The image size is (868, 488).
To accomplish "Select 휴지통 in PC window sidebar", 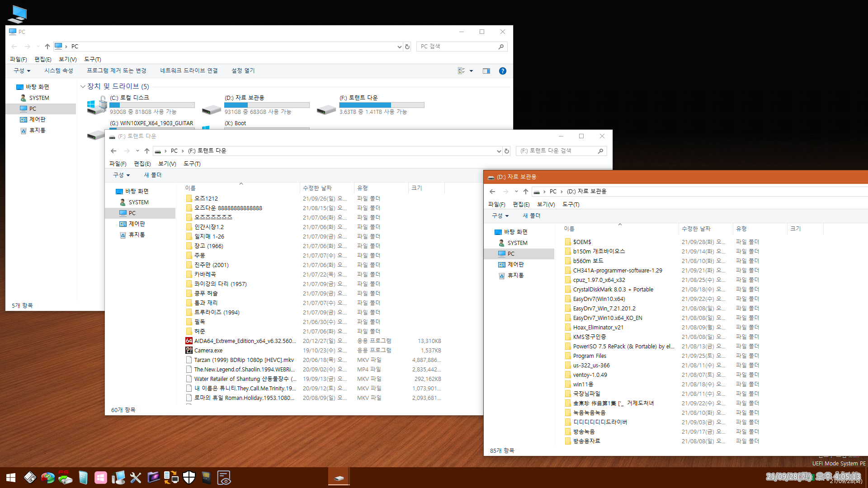I will pos(37,130).
